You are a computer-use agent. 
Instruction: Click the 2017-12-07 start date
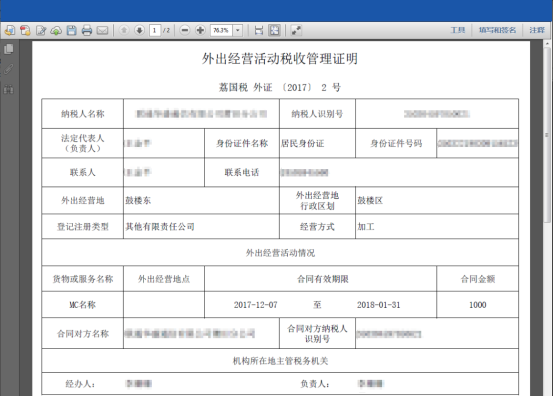tap(255, 305)
